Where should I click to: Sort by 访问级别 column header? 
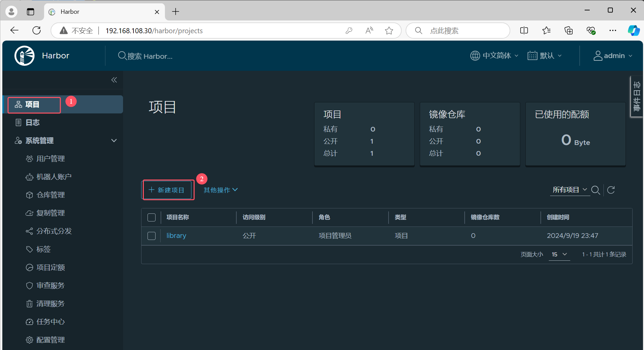(x=254, y=217)
